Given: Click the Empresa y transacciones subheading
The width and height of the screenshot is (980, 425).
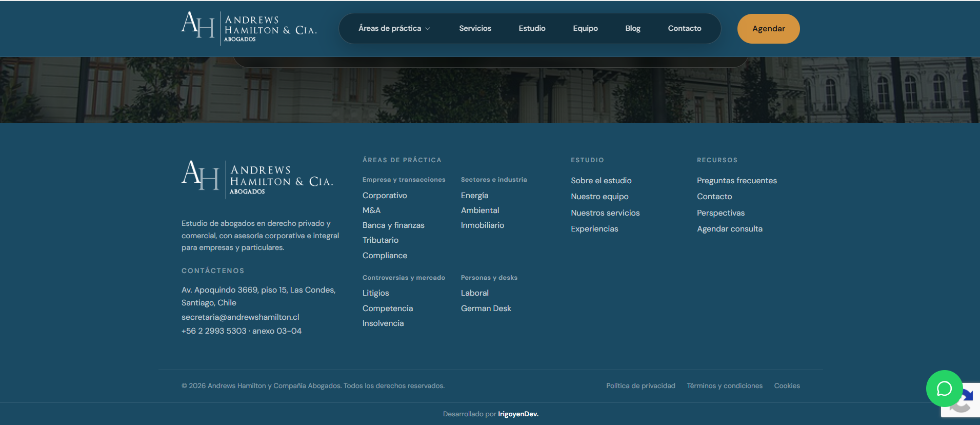Looking at the screenshot, I should 404,180.
